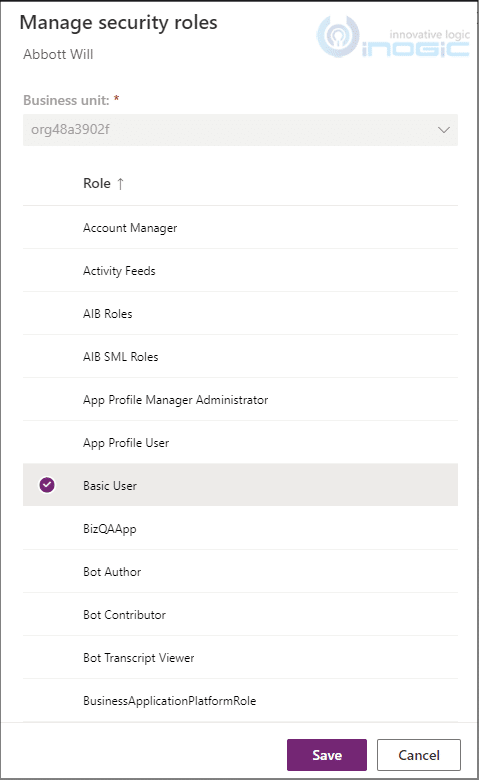Click the Basic User role name
Screen dimensions: 479x780
click(110, 486)
